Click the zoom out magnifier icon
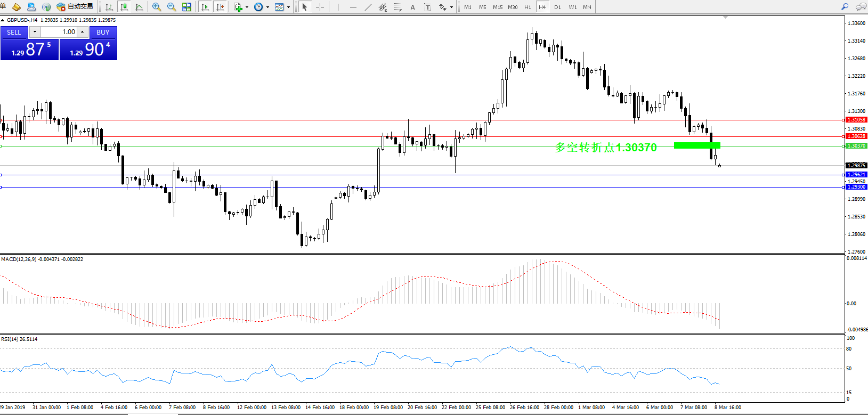This screenshot has width=868, height=415. coord(172,7)
